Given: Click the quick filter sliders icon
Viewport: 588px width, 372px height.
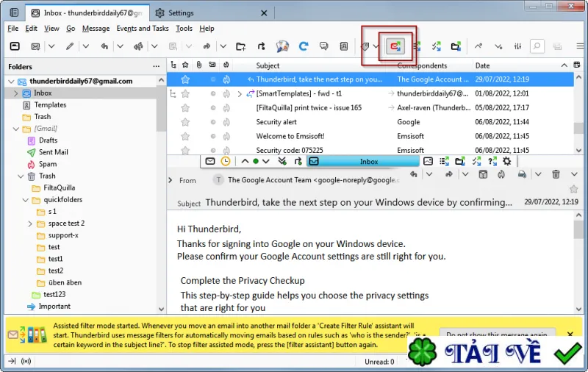Looking at the screenshot, I should point(517,46).
